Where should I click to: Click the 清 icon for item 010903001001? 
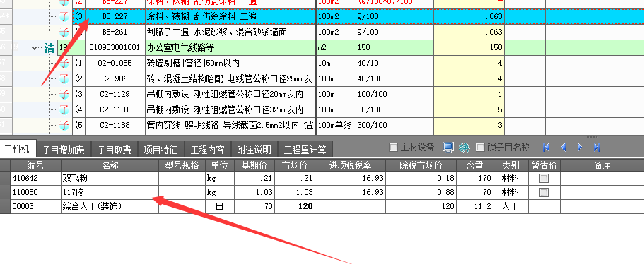tap(49, 48)
